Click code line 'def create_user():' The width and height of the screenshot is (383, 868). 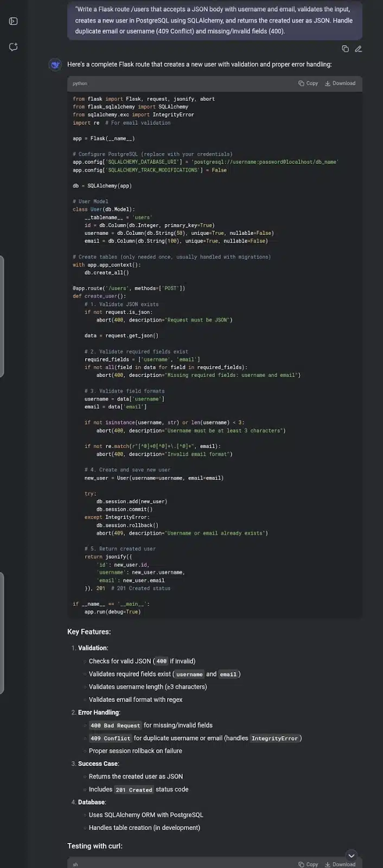pos(99,296)
